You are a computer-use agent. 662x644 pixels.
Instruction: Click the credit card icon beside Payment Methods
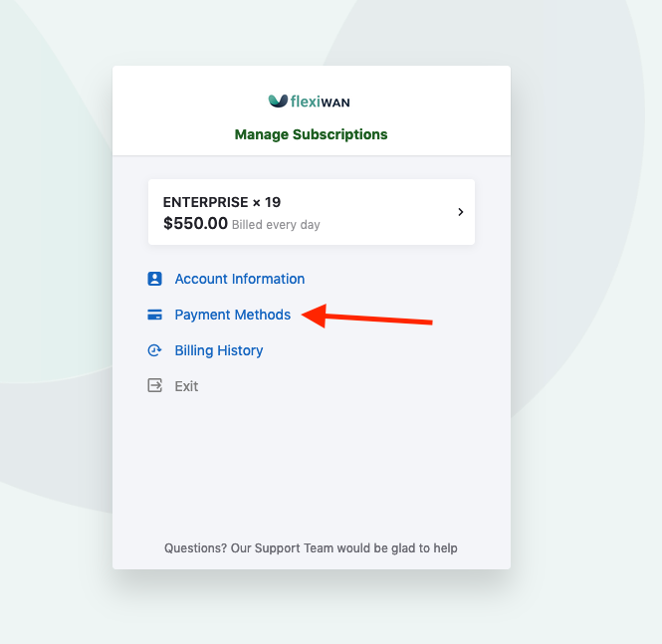pos(154,315)
